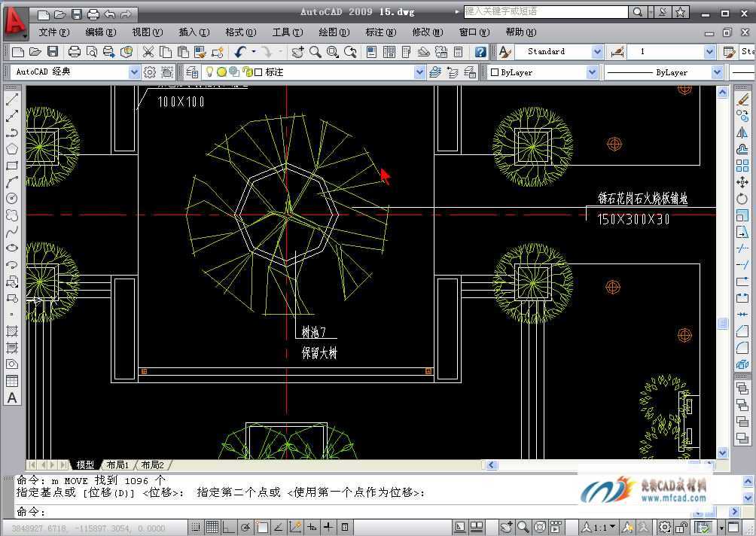The height and width of the screenshot is (536, 756).
Task: Select the Mirror tool
Action: 742,132
